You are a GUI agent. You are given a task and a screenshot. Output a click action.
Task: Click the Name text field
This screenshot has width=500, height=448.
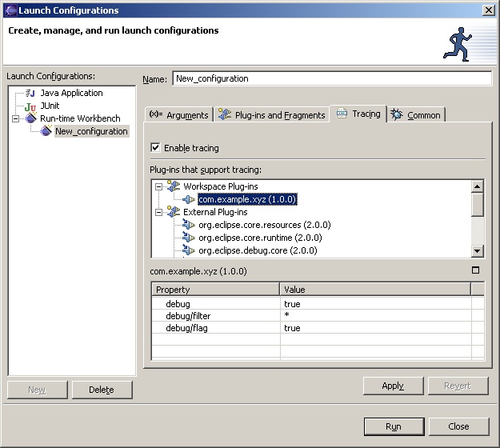click(x=331, y=78)
